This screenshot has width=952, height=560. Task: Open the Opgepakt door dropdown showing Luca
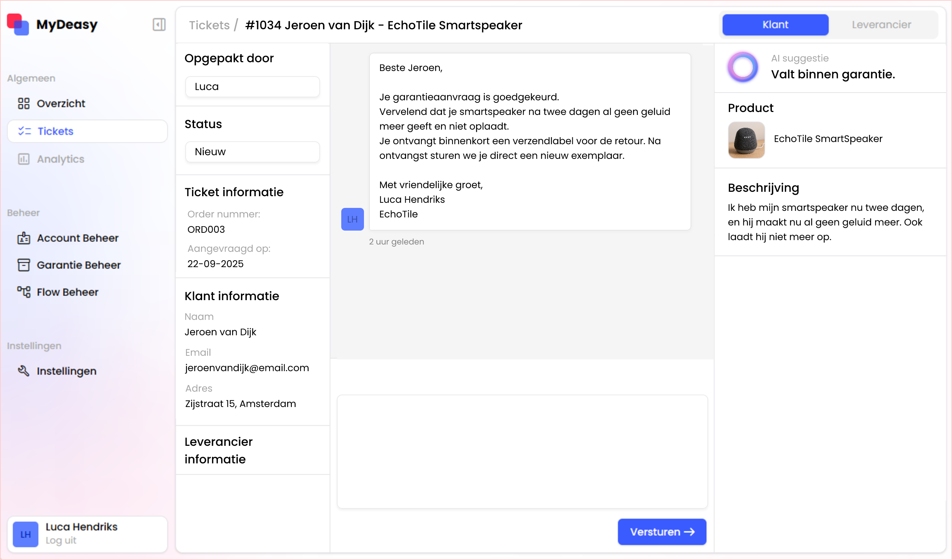pos(252,87)
